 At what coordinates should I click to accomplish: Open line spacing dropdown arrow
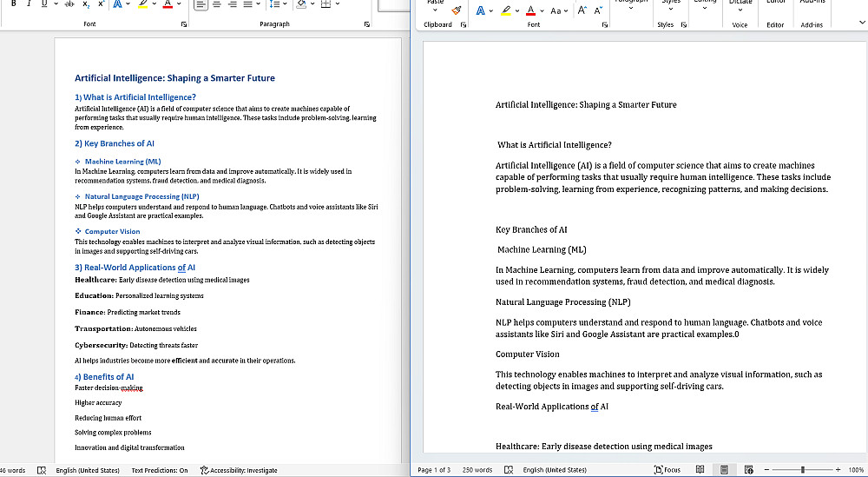285,3
